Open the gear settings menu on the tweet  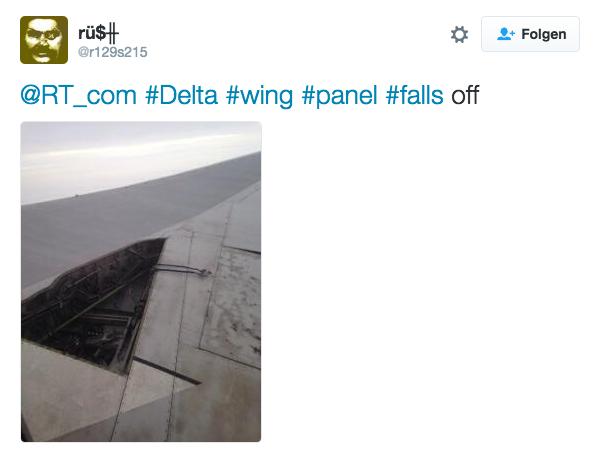tap(459, 35)
